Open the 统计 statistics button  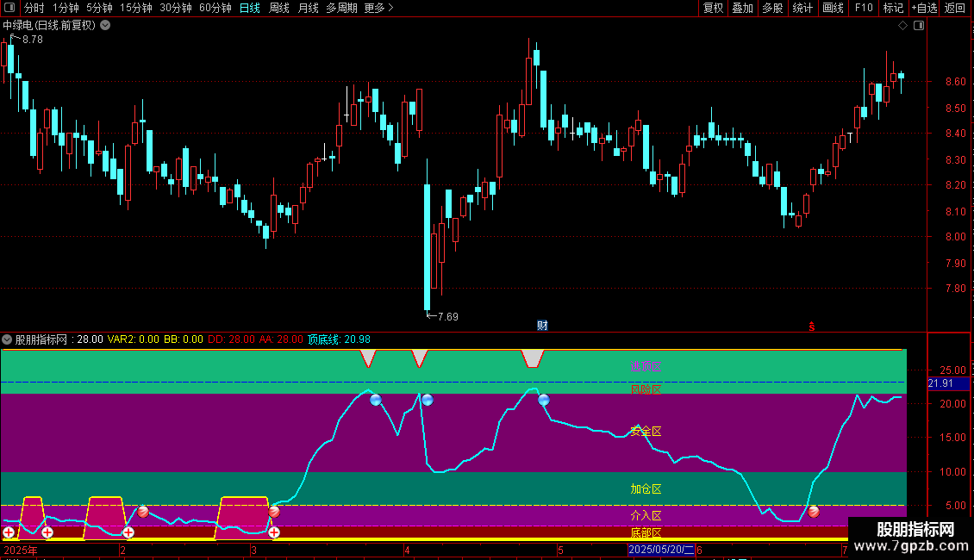[802, 8]
